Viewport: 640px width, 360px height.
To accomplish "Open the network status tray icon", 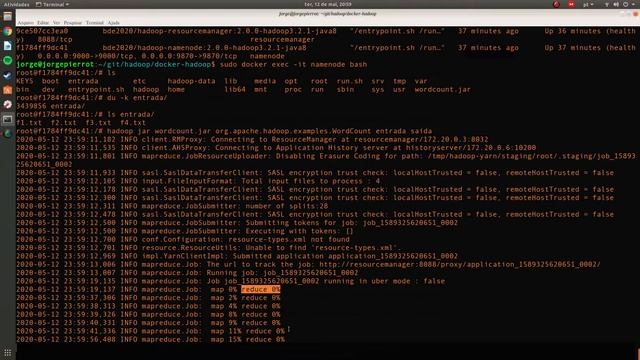I will tap(607, 4).
